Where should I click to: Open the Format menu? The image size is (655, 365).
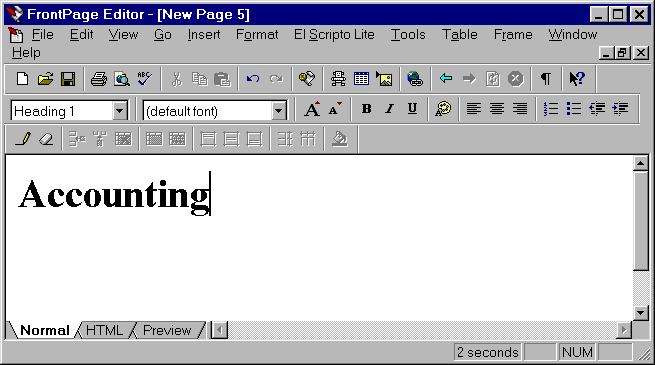[x=257, y=35]
